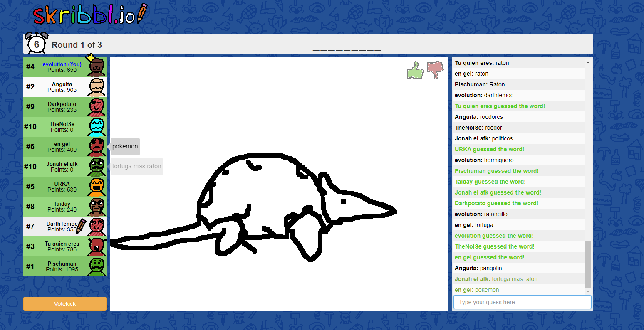Click Anguita's avatar in player list

coord(97,87)
